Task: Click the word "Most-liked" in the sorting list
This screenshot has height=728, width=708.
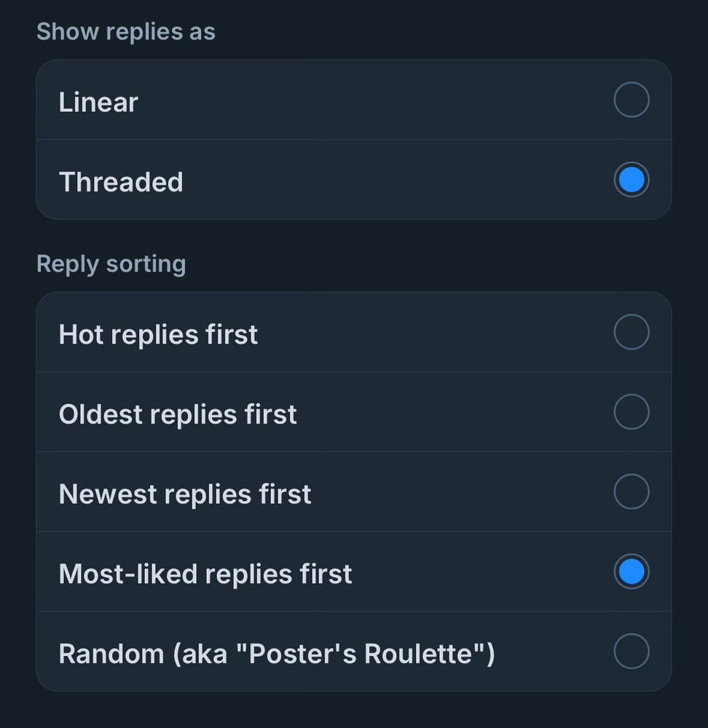Action: [x=127, y=574]
